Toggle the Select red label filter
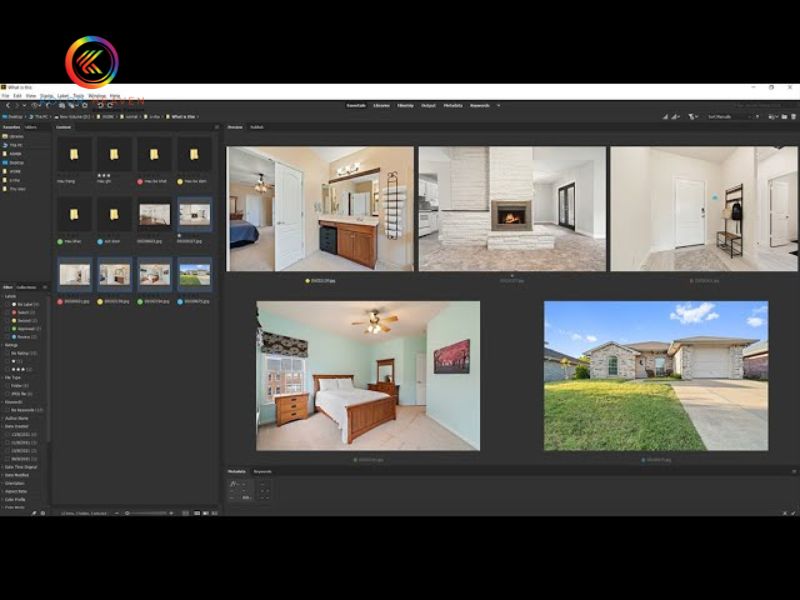Image resolution: width=800 pixels, height=600 pixels. pyautogui.click(x=7, y=312)
